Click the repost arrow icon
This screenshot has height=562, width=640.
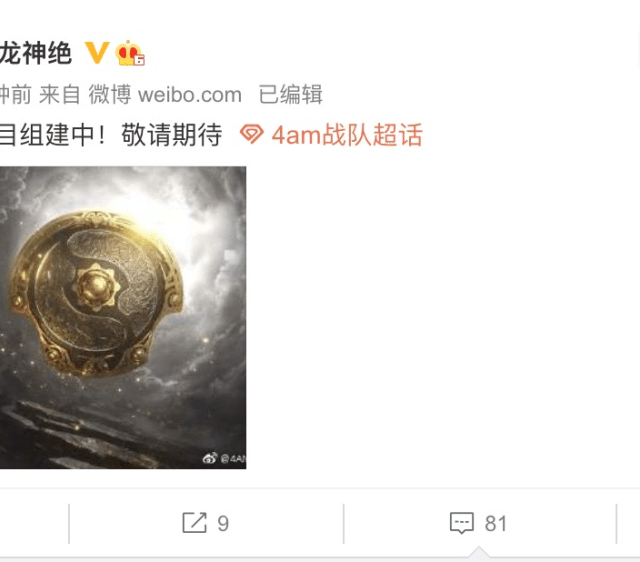click(194, 523)
